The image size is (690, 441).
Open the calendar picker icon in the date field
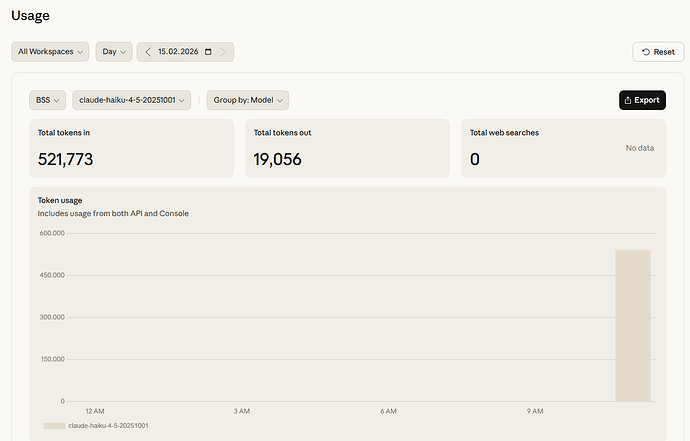(x=208, y=51)
